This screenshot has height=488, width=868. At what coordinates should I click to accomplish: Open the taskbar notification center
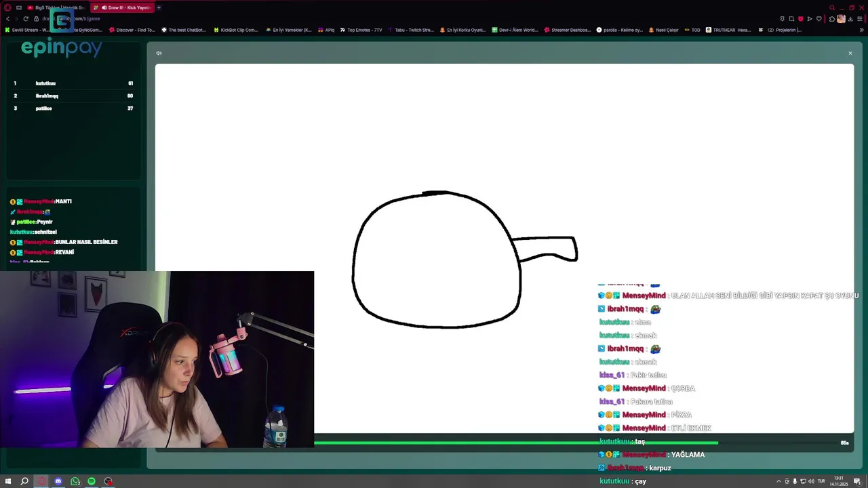pyautogui.click(x=858, y=481)
